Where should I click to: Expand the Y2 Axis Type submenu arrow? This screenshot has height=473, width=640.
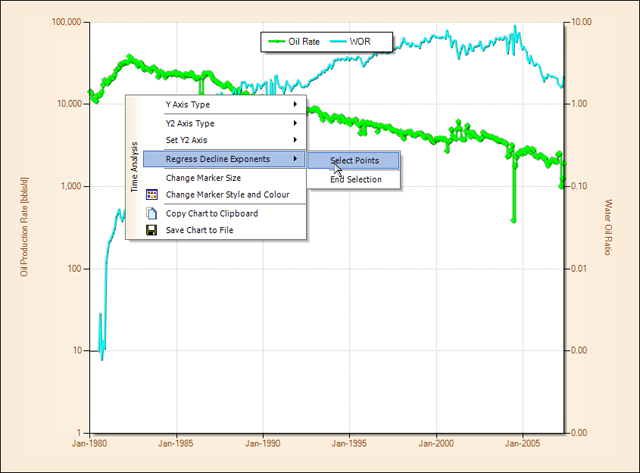pos(295,124)
